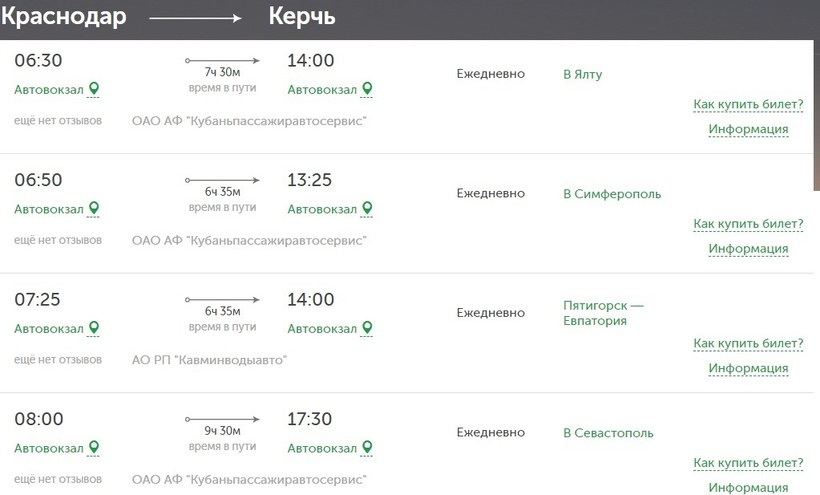Viewport: 820px width, 495px height.
Task: Open 'Как купить билет?' for Симферополь route
Action: pyautogui.click(x=748, y=224)
